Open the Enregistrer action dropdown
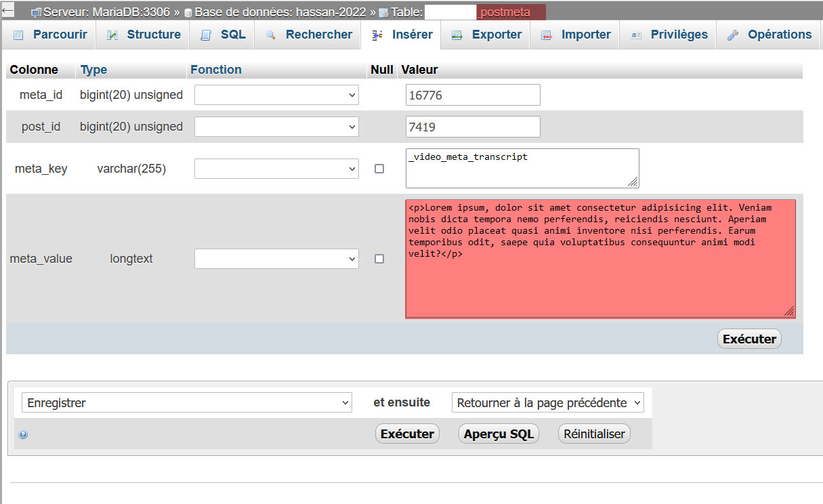 (187, 402)
